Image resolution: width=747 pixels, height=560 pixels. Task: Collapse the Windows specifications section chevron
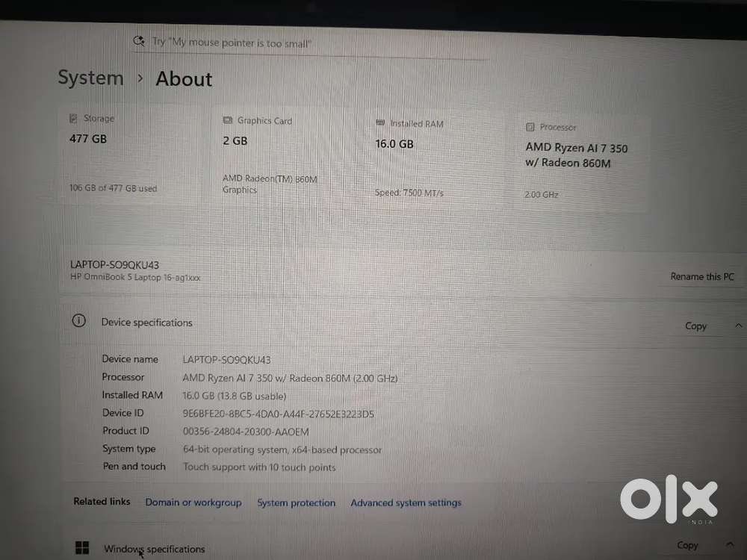pos(730,544)
